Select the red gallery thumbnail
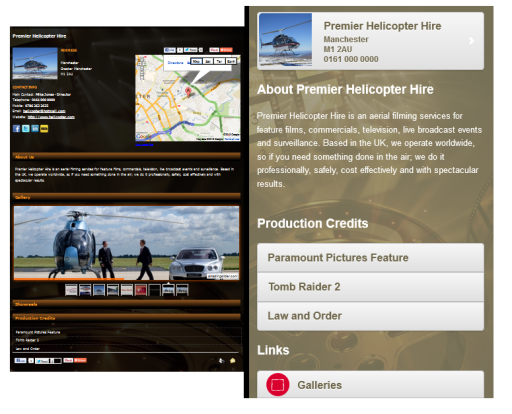 click(140, 290)
